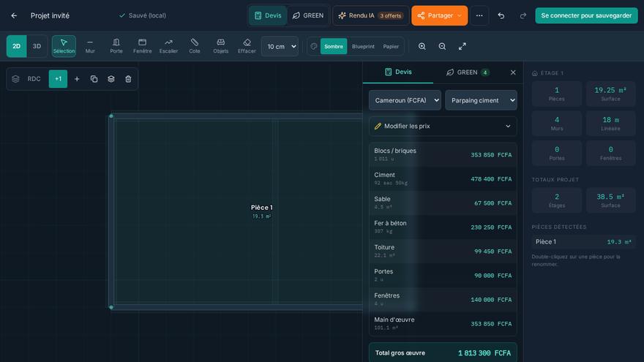Click the Main d'œuvre cost row
Screen dimensions: 644x362
pos(443,323)
